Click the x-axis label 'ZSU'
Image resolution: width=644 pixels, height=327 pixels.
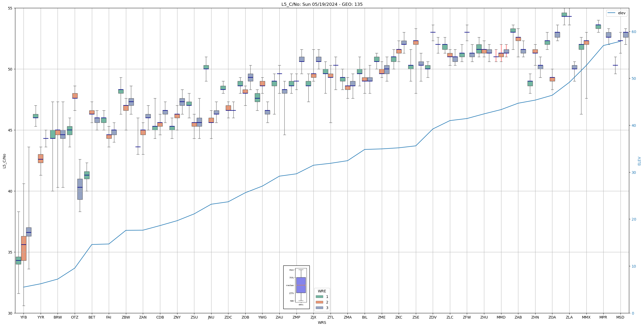(194, 317)
